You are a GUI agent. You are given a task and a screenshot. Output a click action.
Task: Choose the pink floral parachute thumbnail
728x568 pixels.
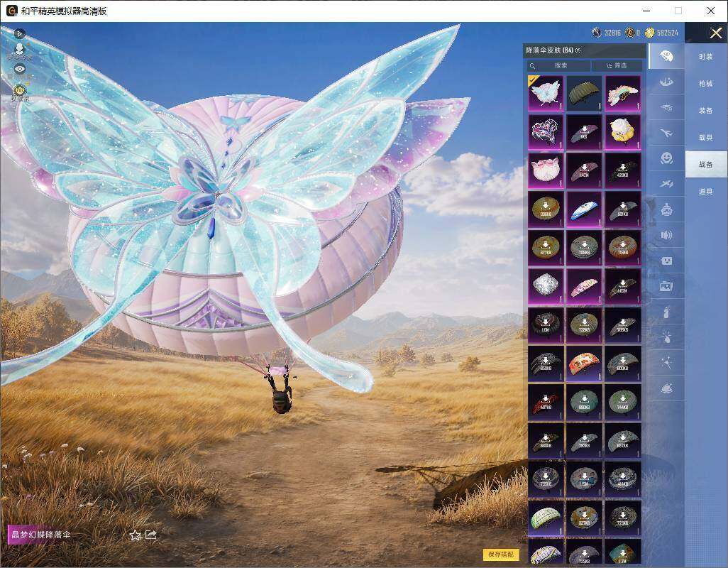585,286
